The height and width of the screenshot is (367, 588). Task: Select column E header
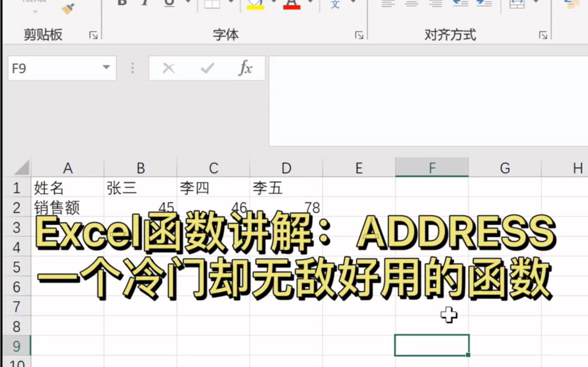coord(359,168)
